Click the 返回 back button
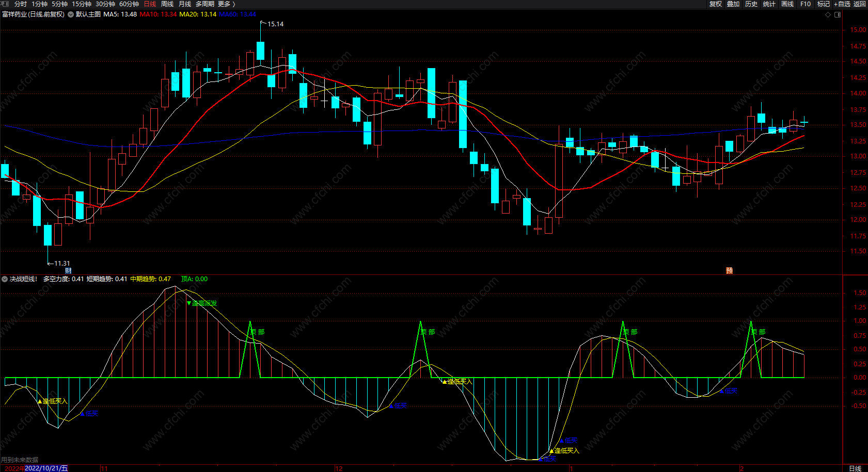 coord(860,4)
